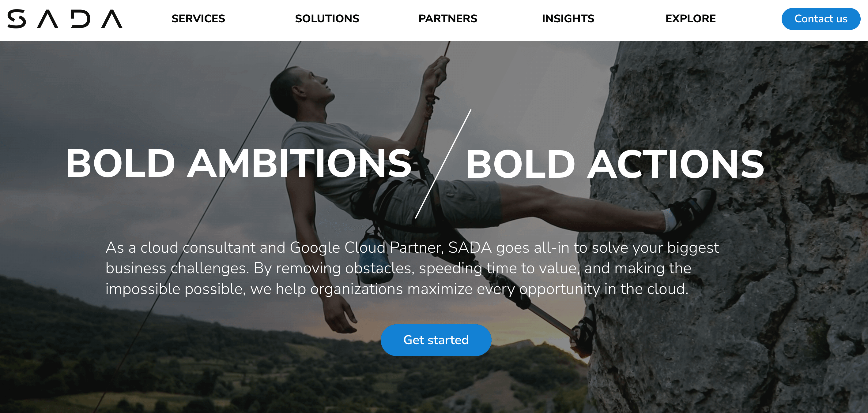Click the SADA logo
Viewport: 868px width, 413px height.
[65, 19]
